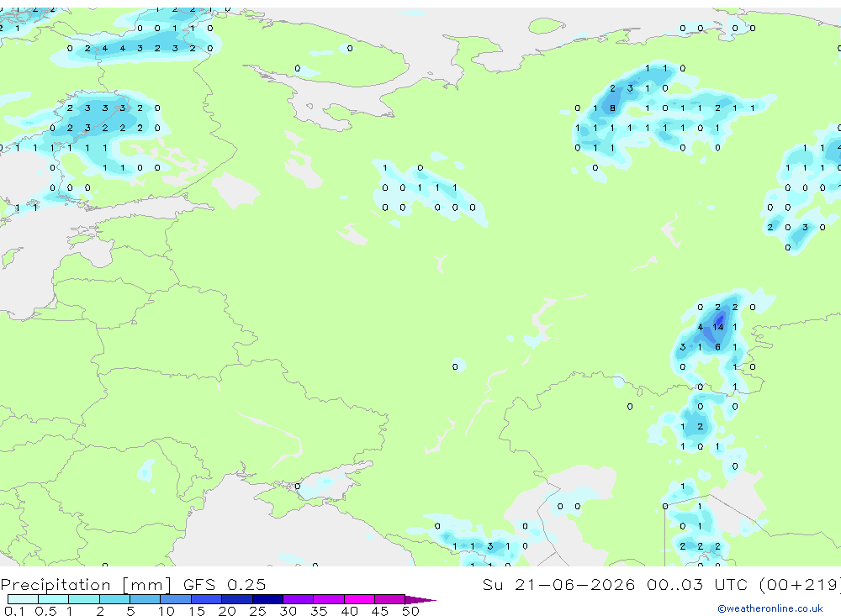Click the 0.1–0.5 mm legend color segment

pos(23,599)
